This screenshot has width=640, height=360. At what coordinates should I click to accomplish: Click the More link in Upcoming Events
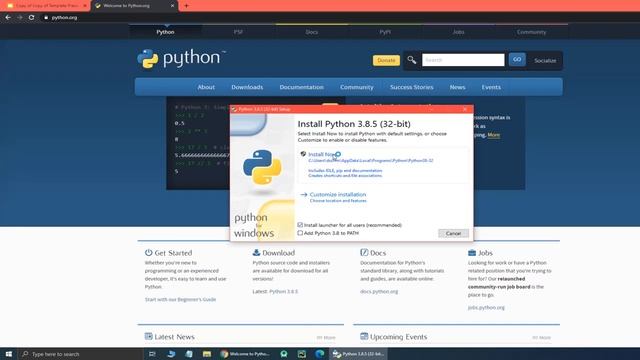541,338
